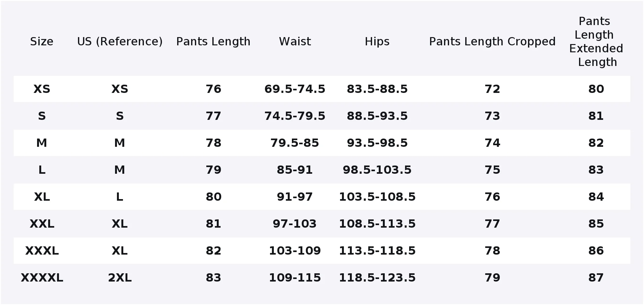Click the Size column header
The image size is (644, 305).
coord(42,42)
